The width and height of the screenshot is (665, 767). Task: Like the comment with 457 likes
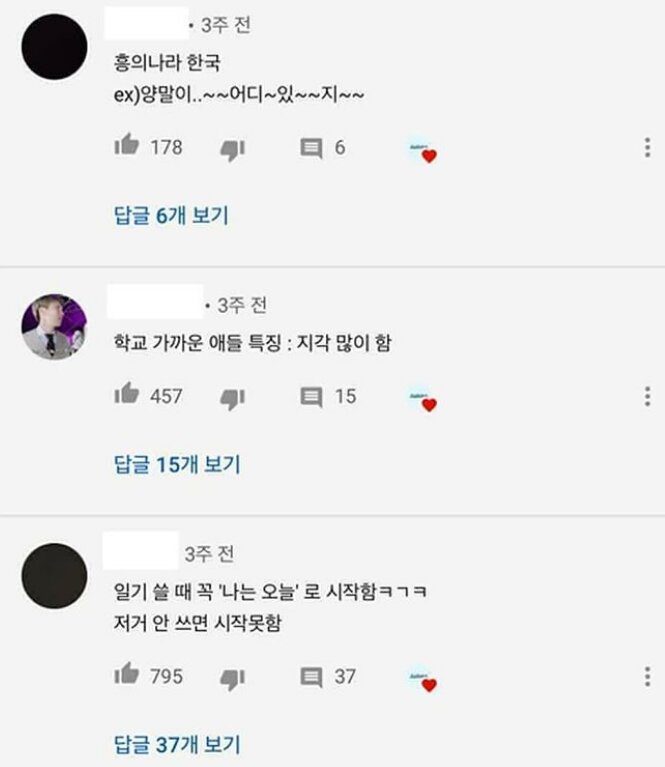pyautogui.click(x=127, y=393)
